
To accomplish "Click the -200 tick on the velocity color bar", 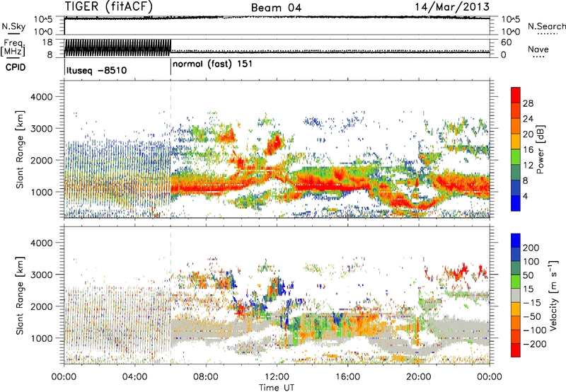I will click(534, 344).
